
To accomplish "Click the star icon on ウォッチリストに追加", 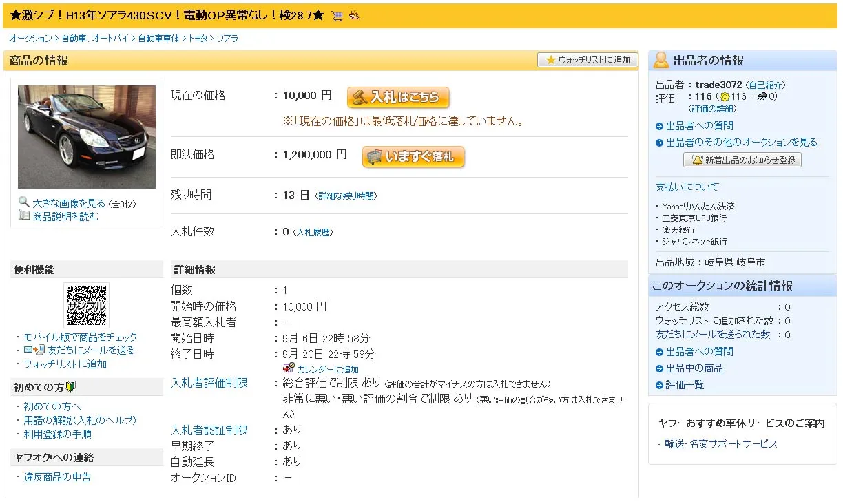I will coord(550,60).
